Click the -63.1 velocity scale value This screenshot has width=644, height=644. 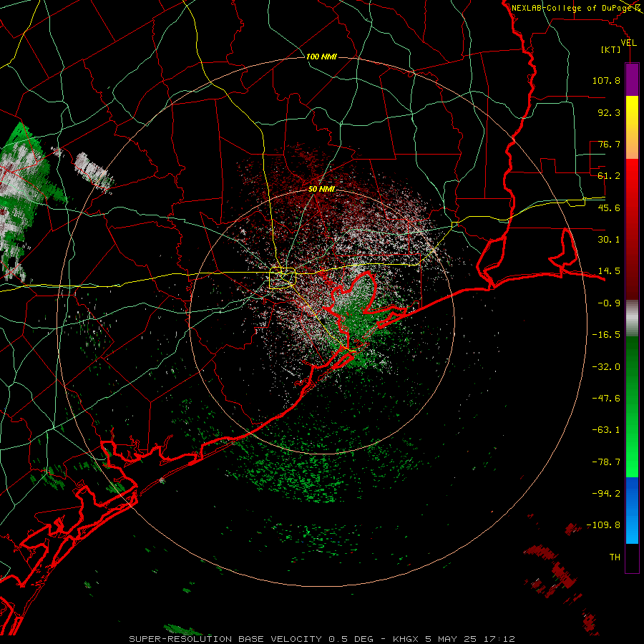point(606,430)
